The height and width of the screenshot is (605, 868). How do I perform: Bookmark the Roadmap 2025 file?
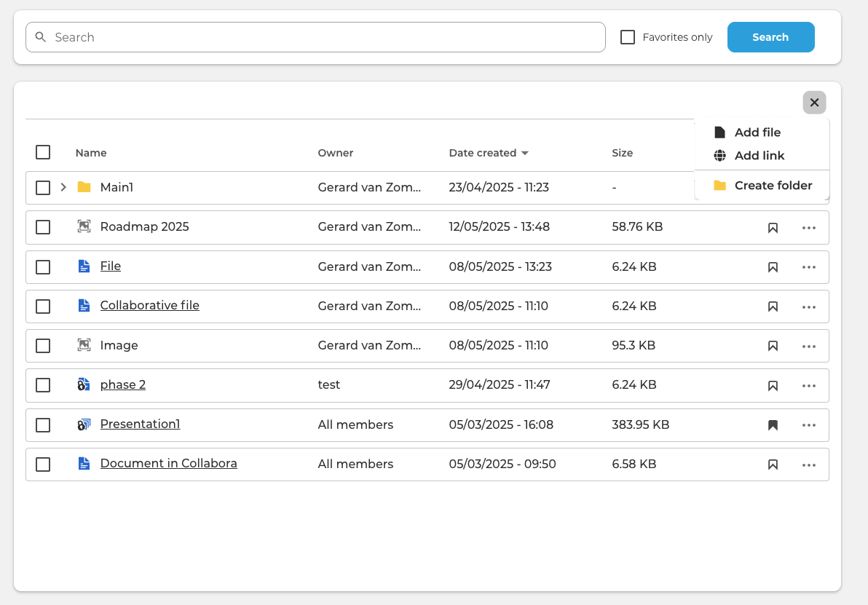[x=773, y=227]
